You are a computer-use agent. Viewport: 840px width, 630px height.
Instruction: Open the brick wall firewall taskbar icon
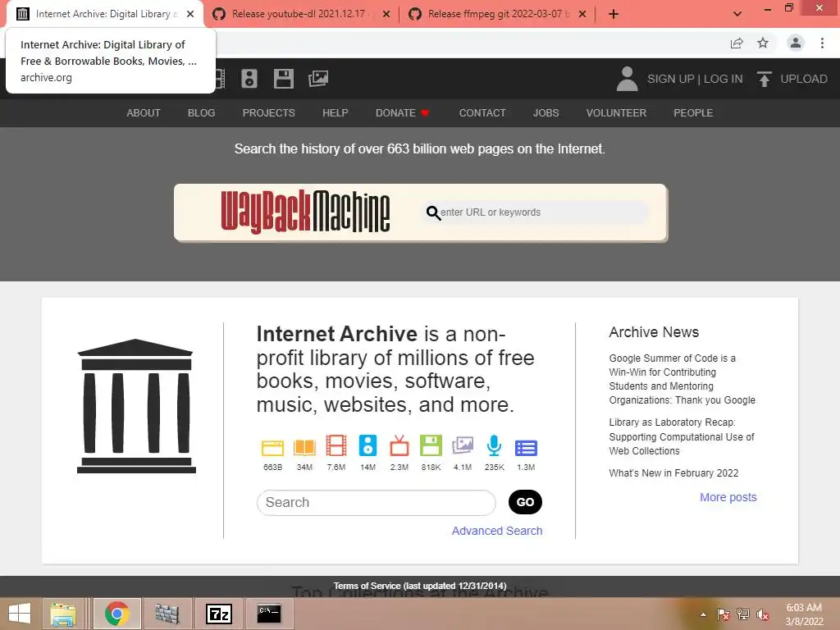167,614
